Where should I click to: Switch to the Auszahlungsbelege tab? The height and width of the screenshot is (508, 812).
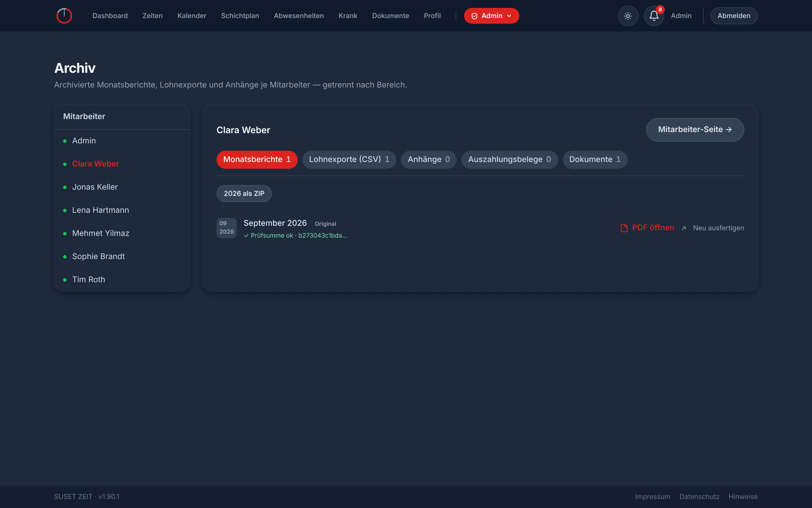coord(509,159)
